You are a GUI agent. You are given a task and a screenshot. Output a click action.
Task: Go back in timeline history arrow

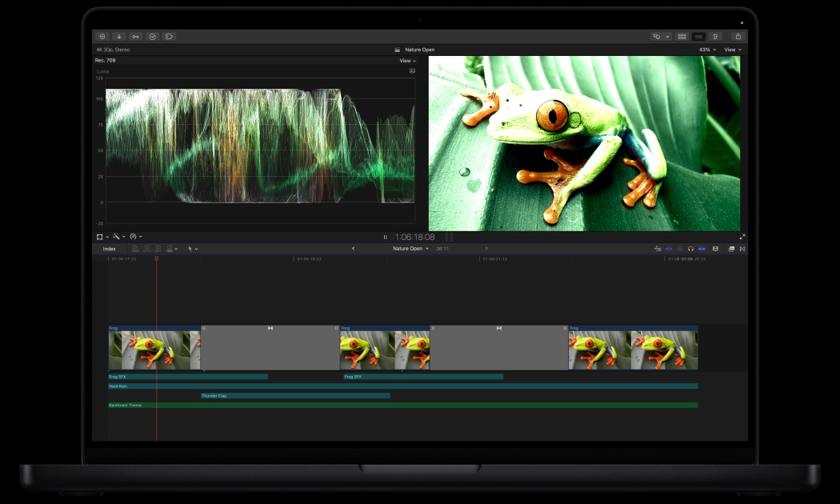click(x=354, y=249)
